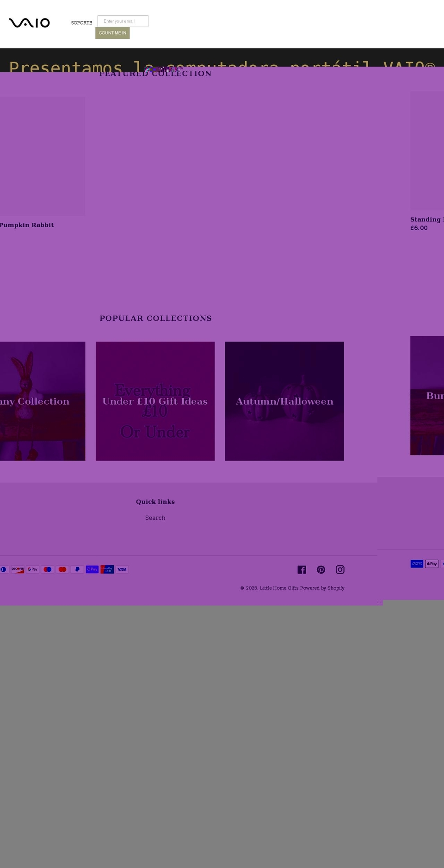Open the Pinterest social icon

(x=321, y=569)
